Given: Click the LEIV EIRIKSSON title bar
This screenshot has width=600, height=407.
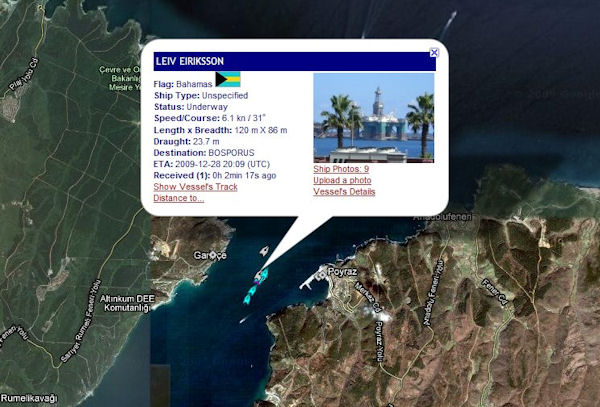Looking at the screenshot, I should tap(290, 61).
